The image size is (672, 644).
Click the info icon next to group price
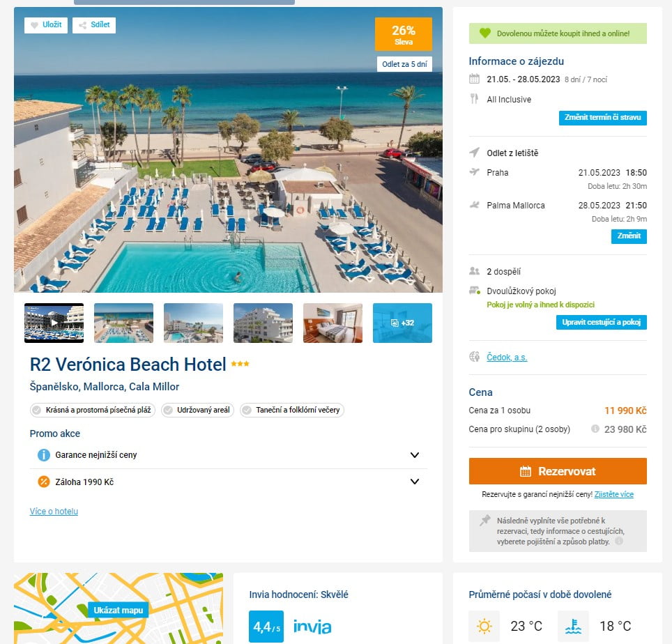click(x=595, y=429)
